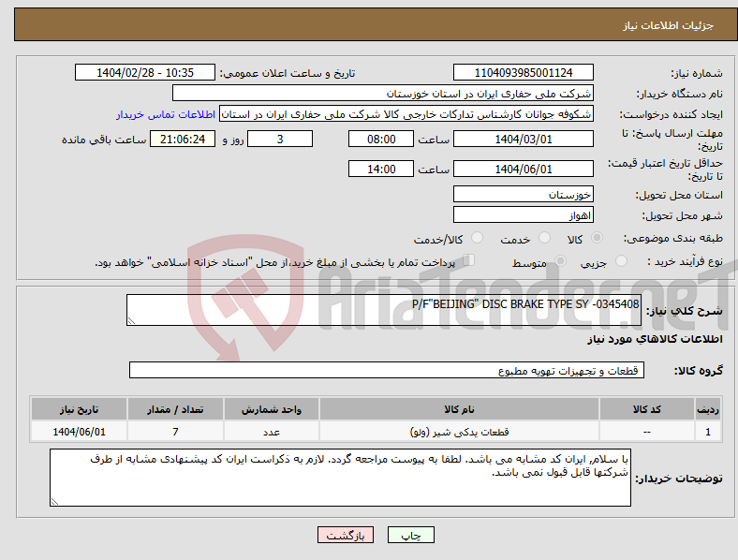This screenshot has height=560, width=738.
Task: Select the جزیی purchase type radio
Action: [x=621, y=260]
